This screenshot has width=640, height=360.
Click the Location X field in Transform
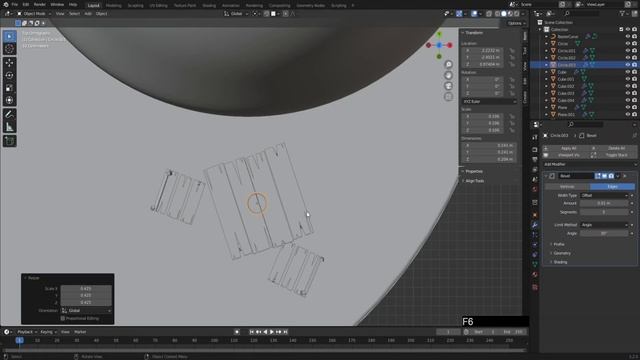[x=482, y=51]
